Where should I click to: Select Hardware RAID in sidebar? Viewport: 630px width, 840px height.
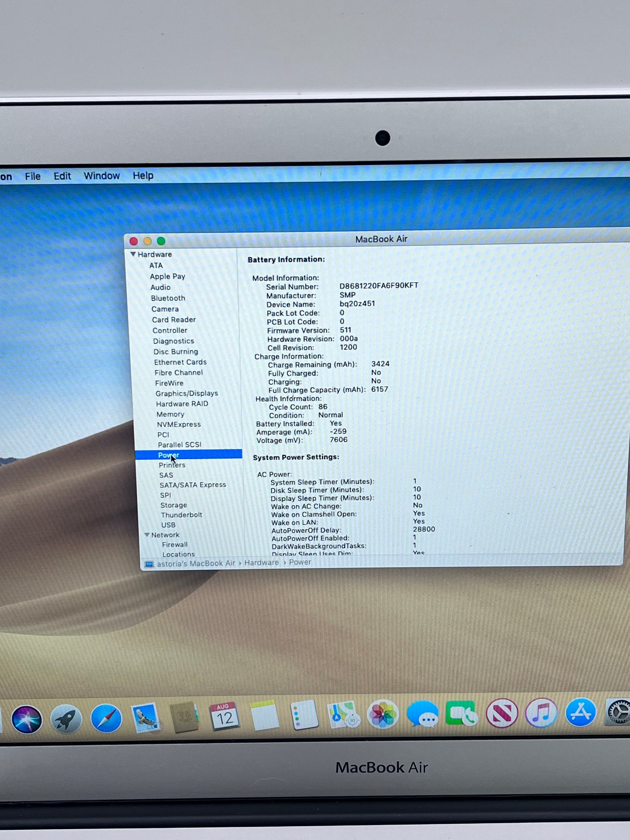182,404
